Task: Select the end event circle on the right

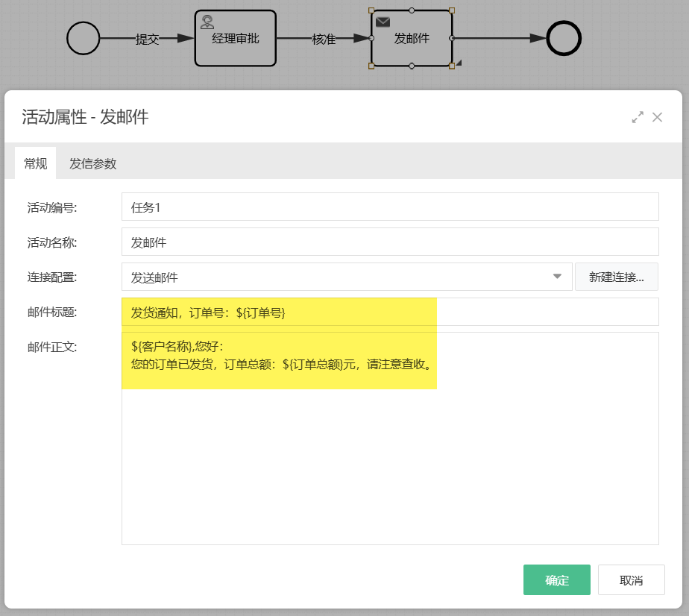Action: point(565,37)
